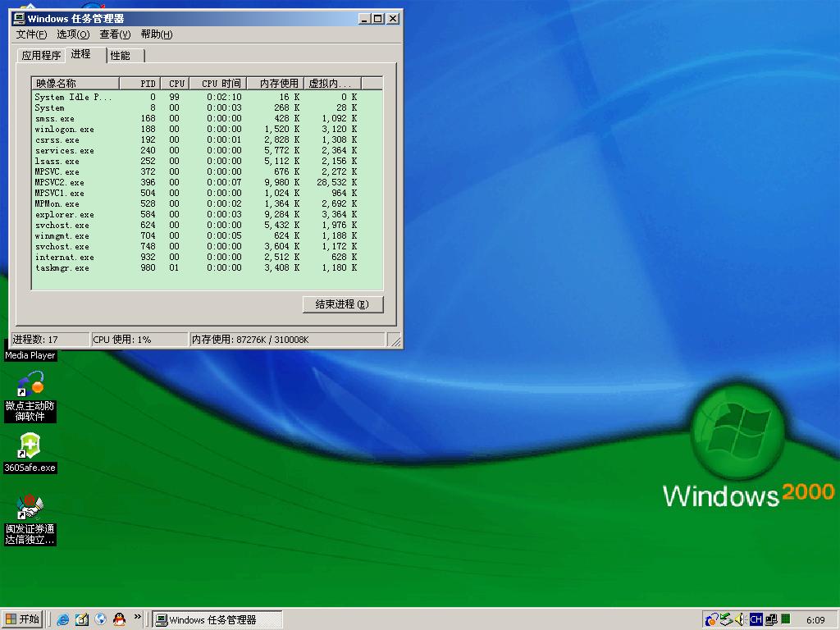This screenshot has width=840, height=630.
Task: Open the 选项(O) menu
Action: tap(73, 34)
